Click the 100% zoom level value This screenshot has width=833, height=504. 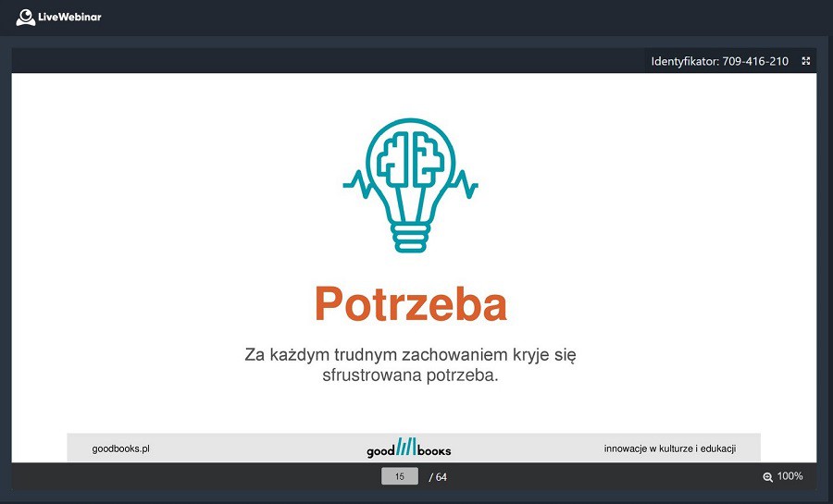pyautogui.click(x=790, y=476)
